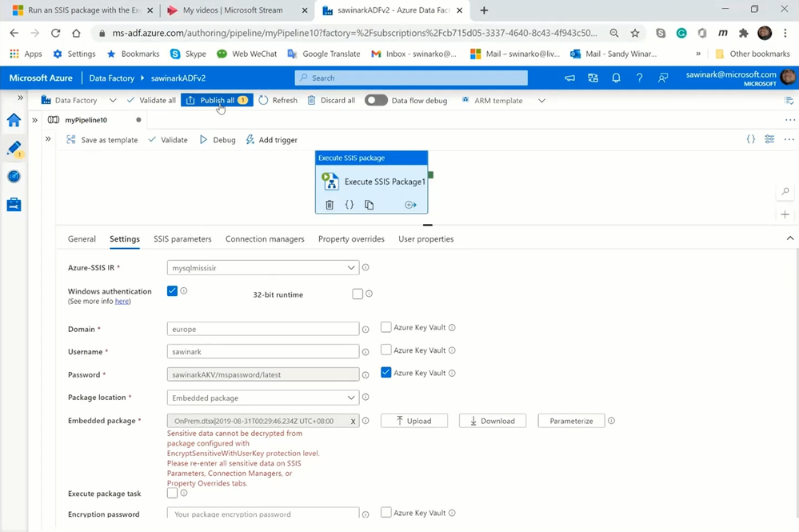The width and height of the screenshot is (799, 532).
Task: Enable Execute package task checkbox
Action: point(172,493)
